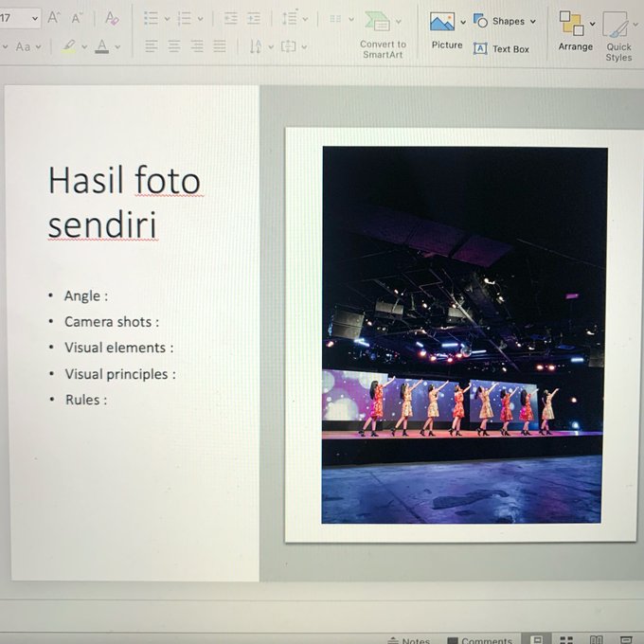Screen dimensions: 644x644
Task: Switch to Reading view
Action: (596, 639)
